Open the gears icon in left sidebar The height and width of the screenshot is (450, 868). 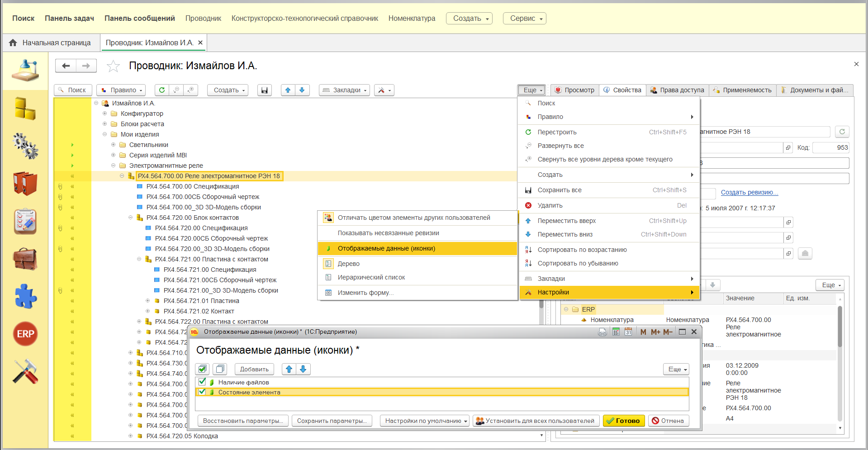[25, 146]
